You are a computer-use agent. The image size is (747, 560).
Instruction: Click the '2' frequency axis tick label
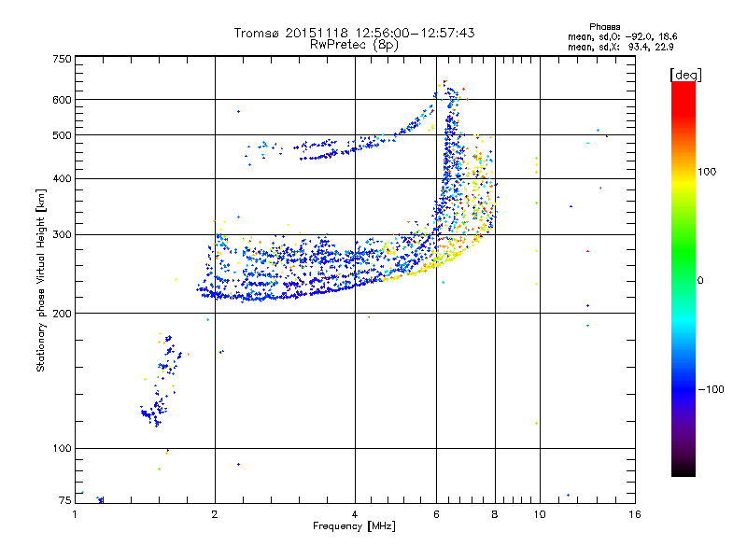point(215,514)
